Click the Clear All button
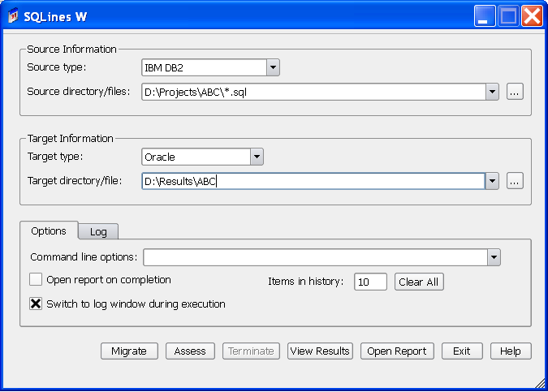 pyautogui.click(x=419, y=282)
